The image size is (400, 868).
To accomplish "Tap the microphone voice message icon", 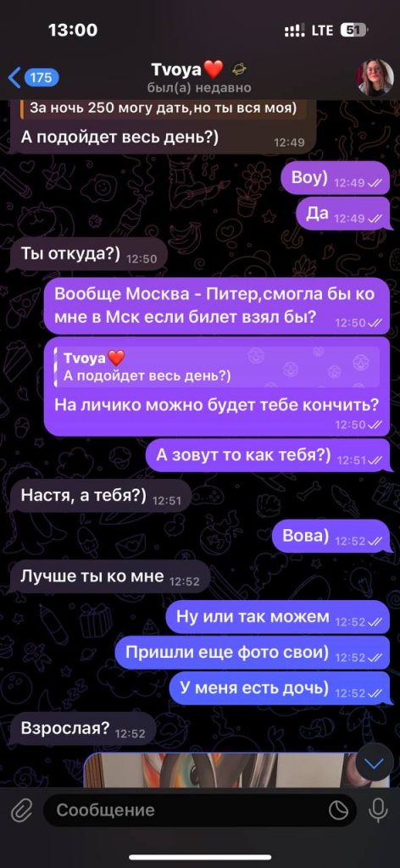I will (379, 811).
